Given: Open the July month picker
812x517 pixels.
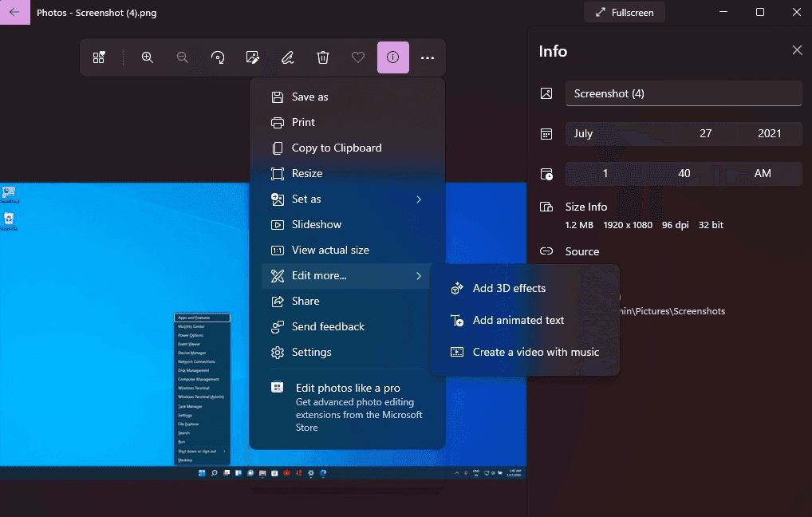Looking at the screenshot, I should (x=621, y=134).
